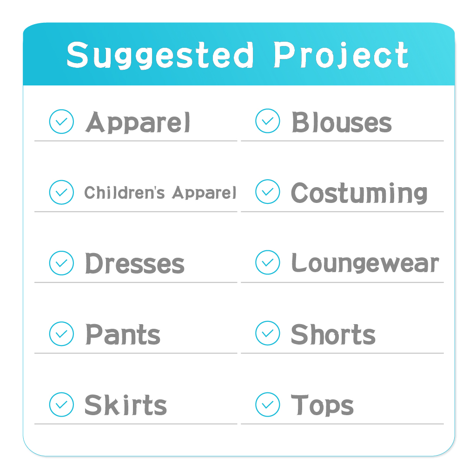The width and height of the screenshot is (476, 476).
Task: Choose the Costuming text label
Action: [x=359, y=193]
